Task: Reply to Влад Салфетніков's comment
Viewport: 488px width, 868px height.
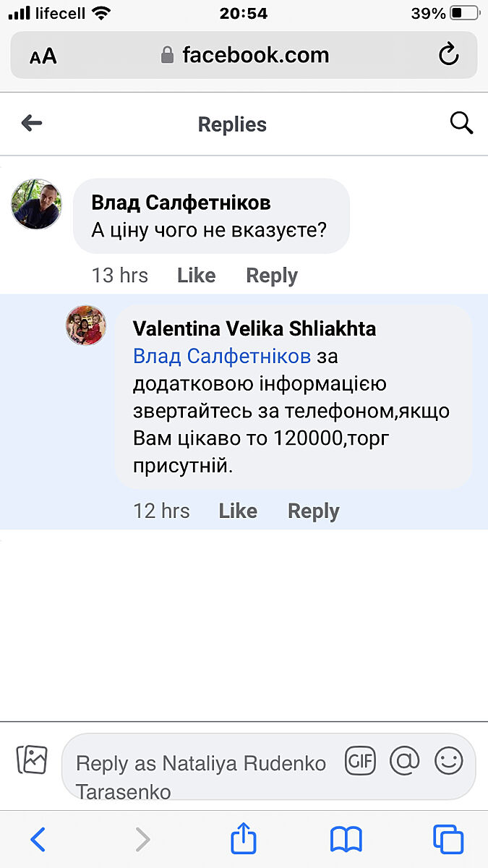Action: coord(271,276)
